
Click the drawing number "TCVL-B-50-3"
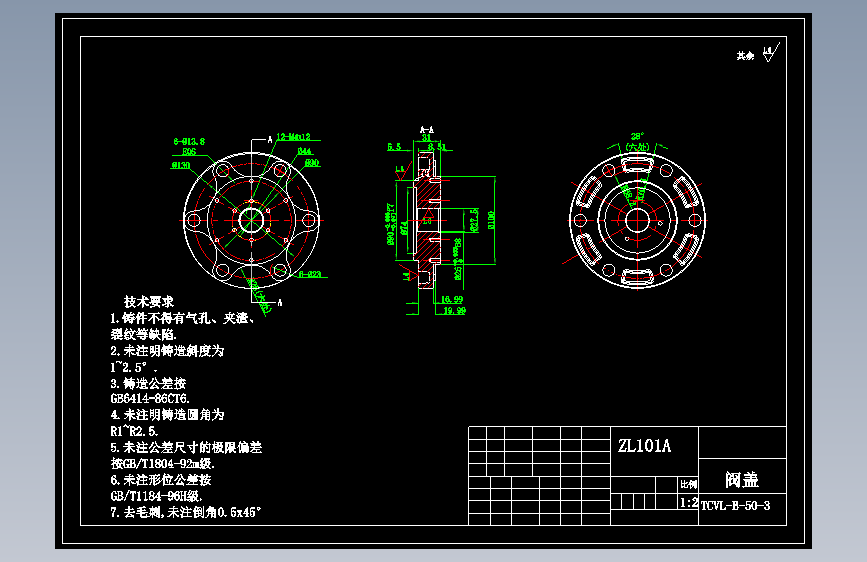coord(735,506)
